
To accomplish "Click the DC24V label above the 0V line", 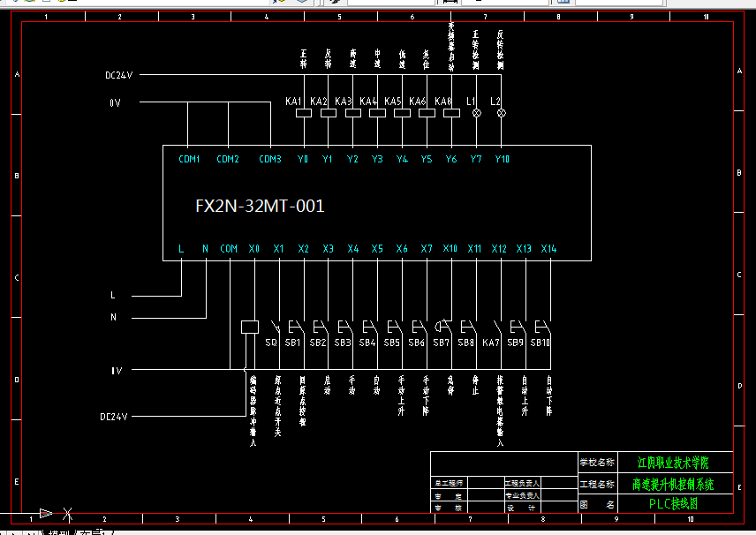I will tap(118, 75).
